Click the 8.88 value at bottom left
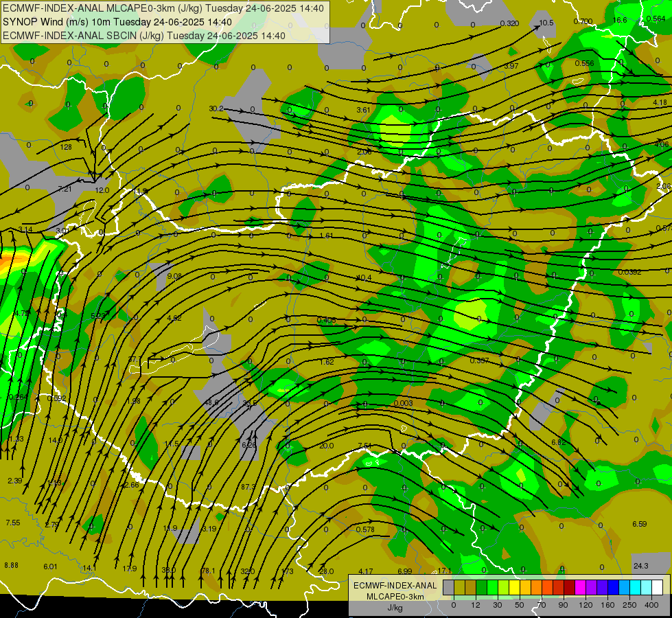The height and width of the screenshot is (618, 672). pos(12,565)
